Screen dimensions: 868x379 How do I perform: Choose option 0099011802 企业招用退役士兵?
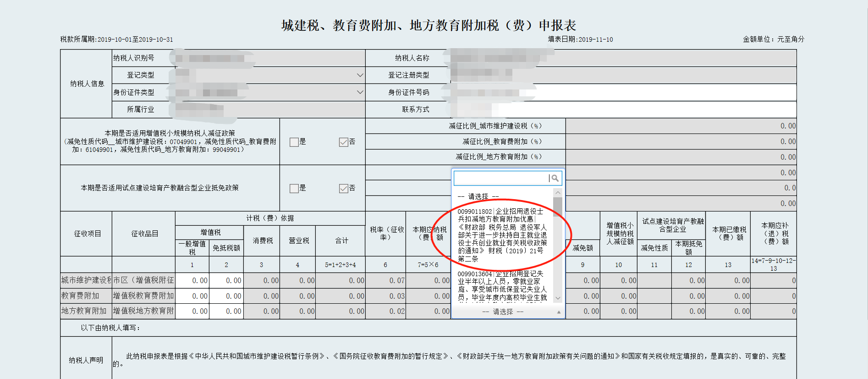[503, 235]
